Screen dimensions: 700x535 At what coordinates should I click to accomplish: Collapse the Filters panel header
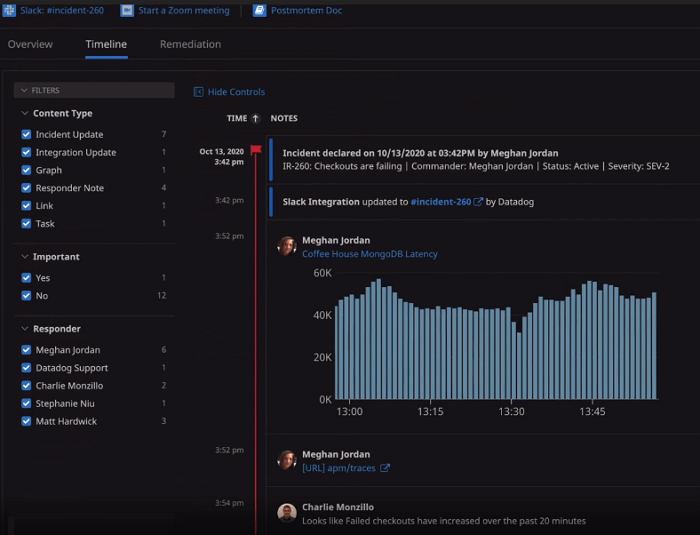point(23,90)
